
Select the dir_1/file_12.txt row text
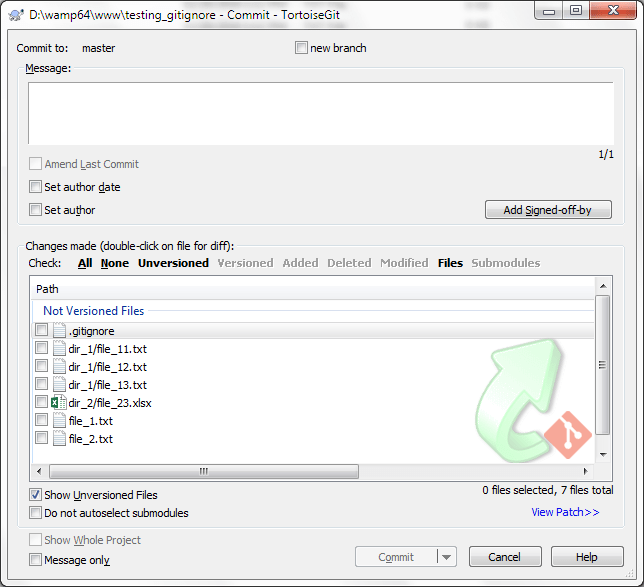point(108,367)
